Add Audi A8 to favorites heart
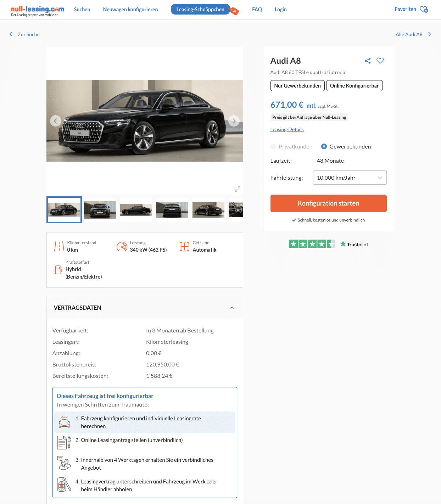441x504 pixels. [x=380, y=61]
